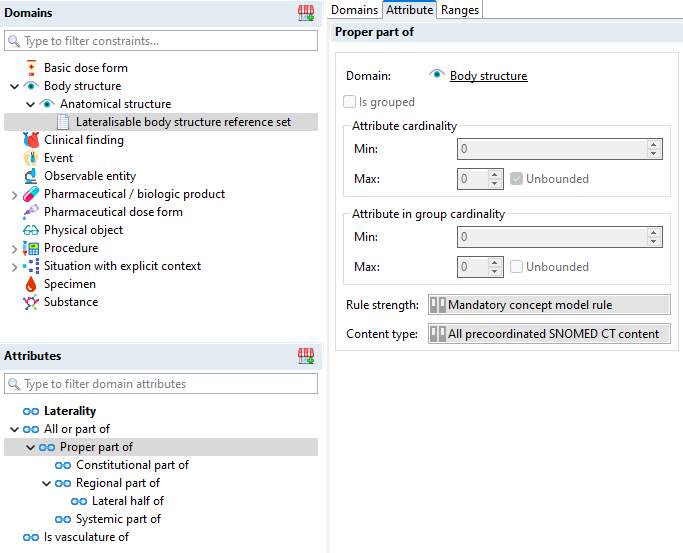Image resolution: width=683 pixels, height=553 pixels.
Task: Click the add icon in Attributes header
Action: click(x=306, y=356)
